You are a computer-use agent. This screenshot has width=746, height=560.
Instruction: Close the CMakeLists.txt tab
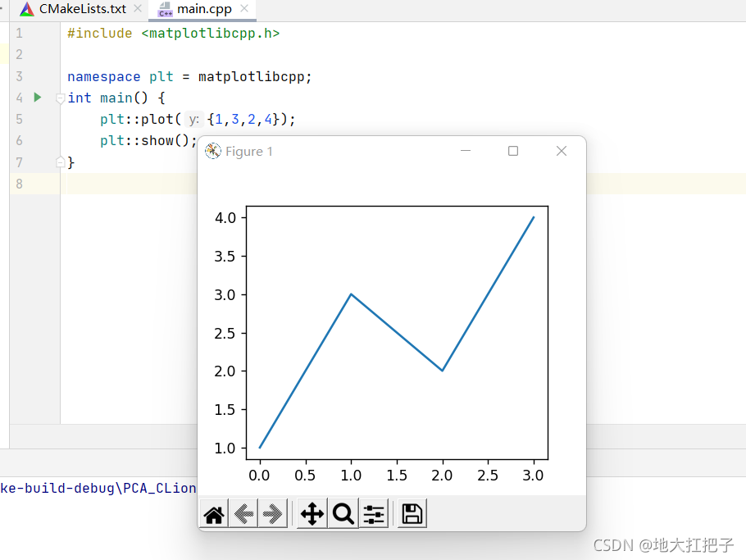[138, 8]
